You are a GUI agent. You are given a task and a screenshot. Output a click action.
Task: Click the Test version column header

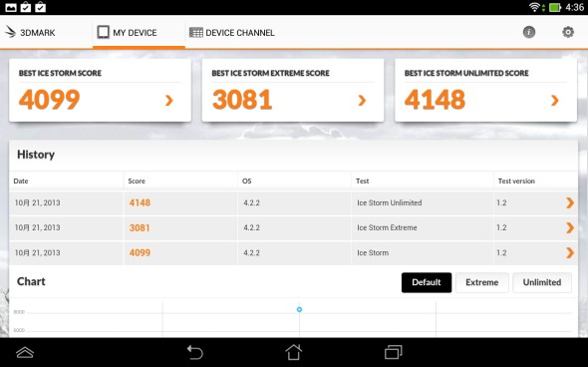point(516,181)
